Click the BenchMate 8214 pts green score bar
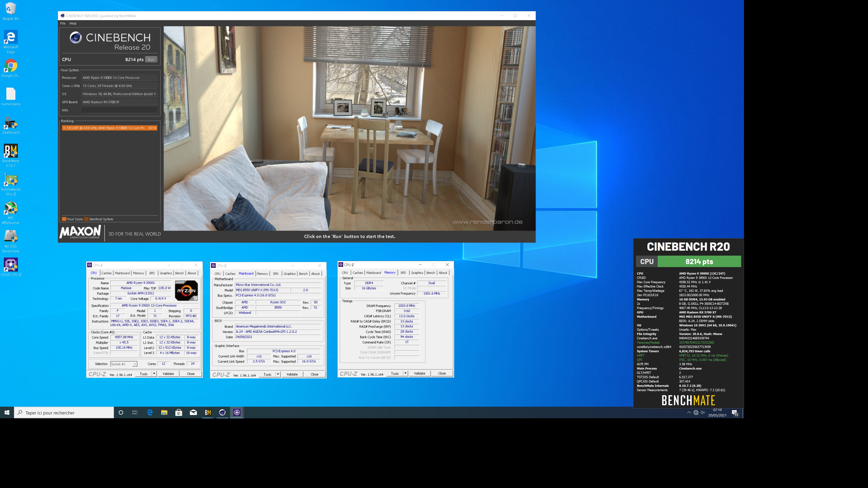The width and height of the screenshot is (868, 488). pyautogui.click(x=699, y=261)
